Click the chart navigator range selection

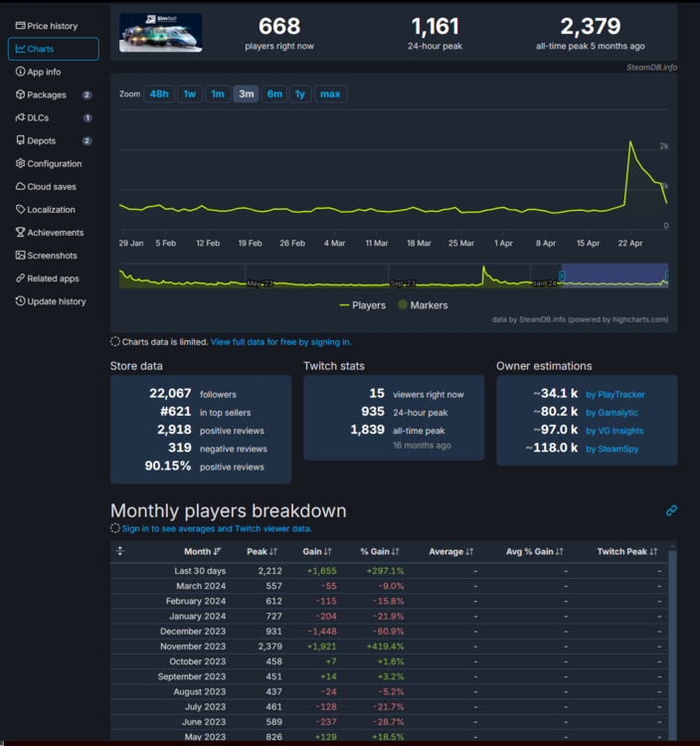[613, 277]
